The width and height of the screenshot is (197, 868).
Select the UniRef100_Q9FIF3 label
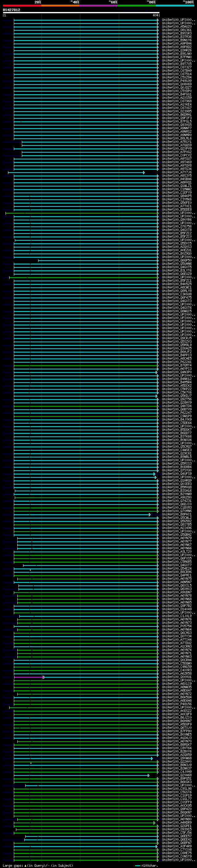177,118
